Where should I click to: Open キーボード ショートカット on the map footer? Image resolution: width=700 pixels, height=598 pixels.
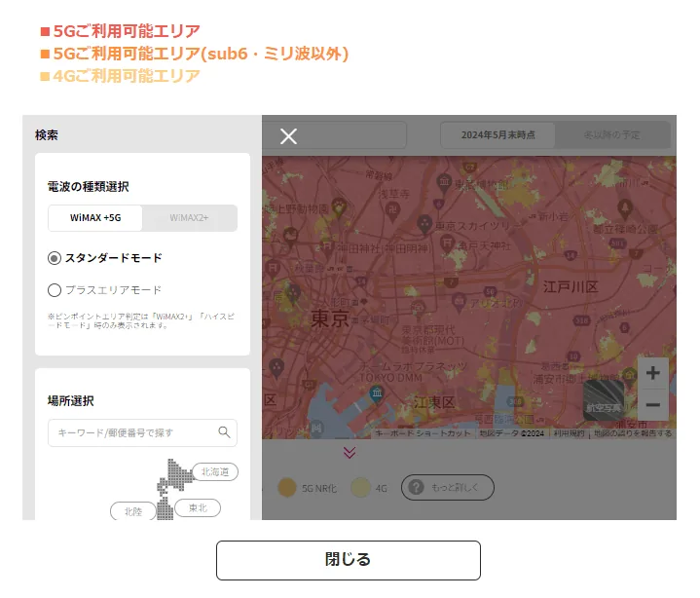pos(423,433)
